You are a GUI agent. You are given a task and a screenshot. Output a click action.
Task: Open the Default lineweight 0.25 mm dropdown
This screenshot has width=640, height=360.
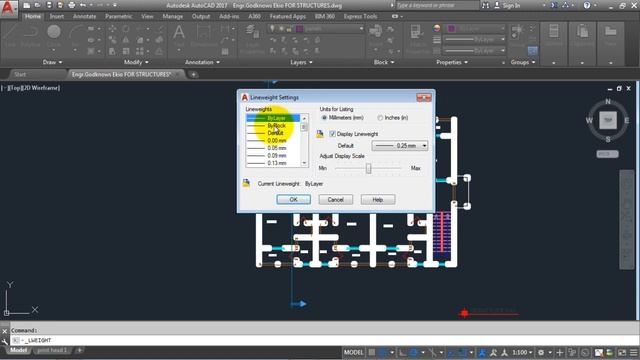pyautogui.click(x=400, y=146)
